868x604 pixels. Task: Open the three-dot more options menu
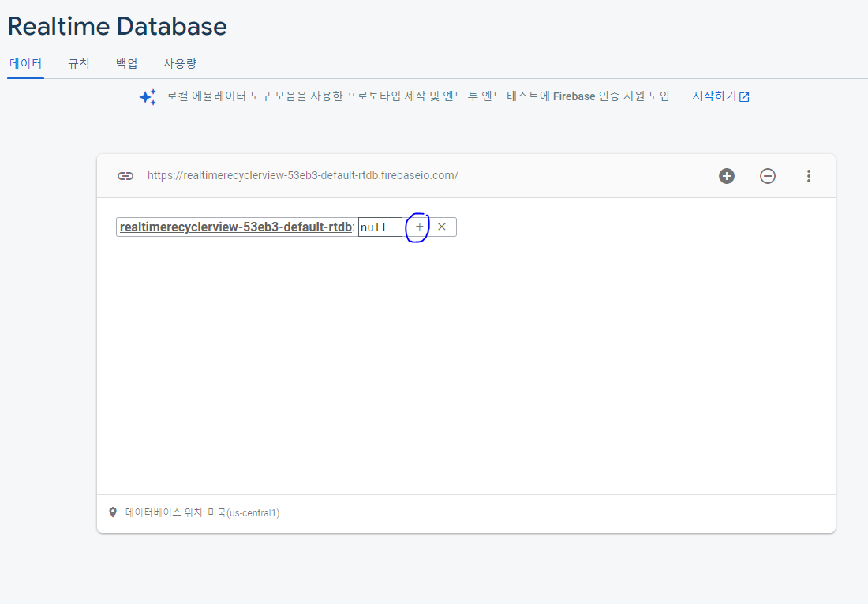pyautogui.click(x=809, y=176)
